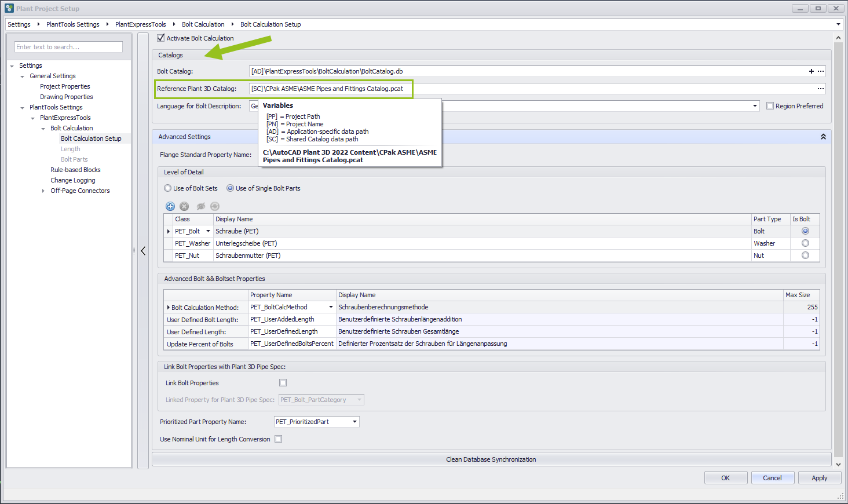
Task: Click Bolt Calculation Setup breadcrumb item
Action: (271, 24)
